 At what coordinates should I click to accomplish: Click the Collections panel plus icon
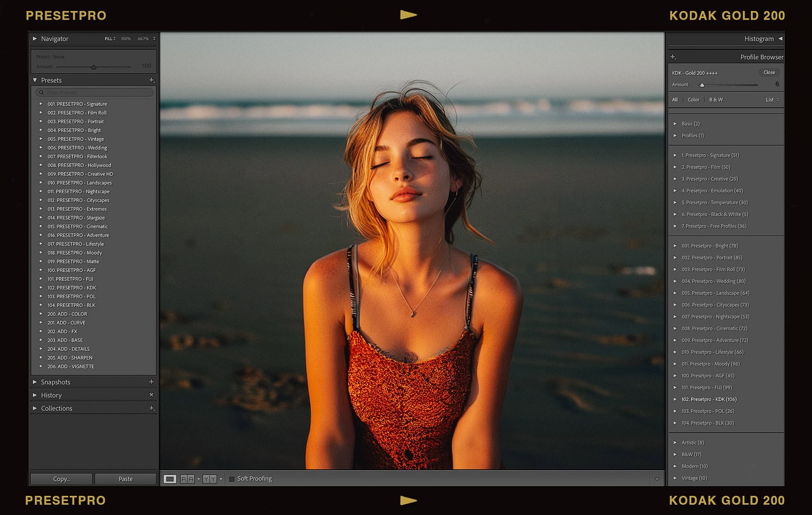click(152, 408)
